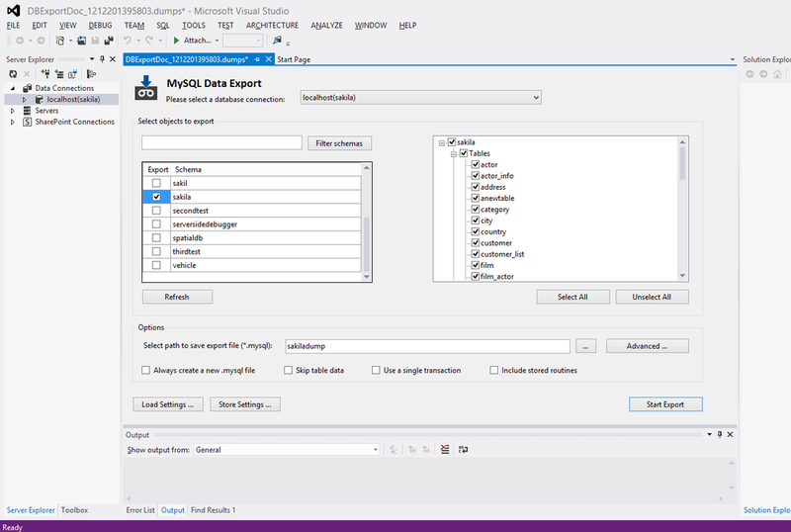Click the Visual Studio logo icon

tap(14, 11)
